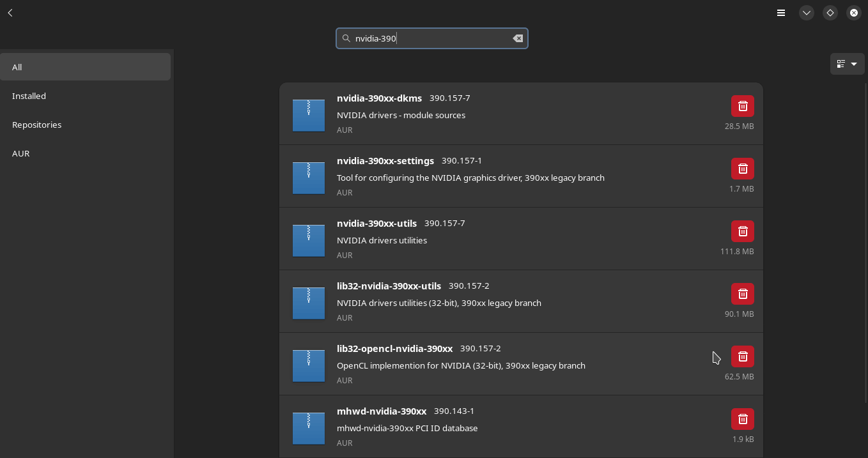Open the view sort dropdown
Screen dimensions: 868x458
coord(847,64)
